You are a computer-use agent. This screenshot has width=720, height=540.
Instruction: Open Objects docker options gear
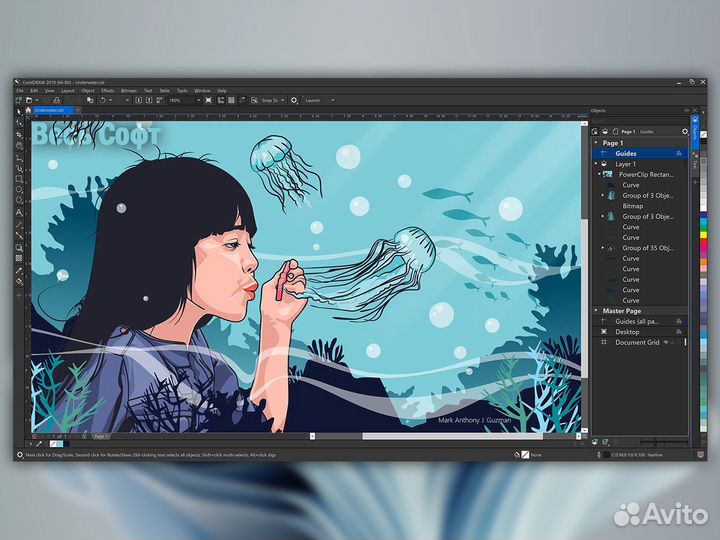pos(685,131)
